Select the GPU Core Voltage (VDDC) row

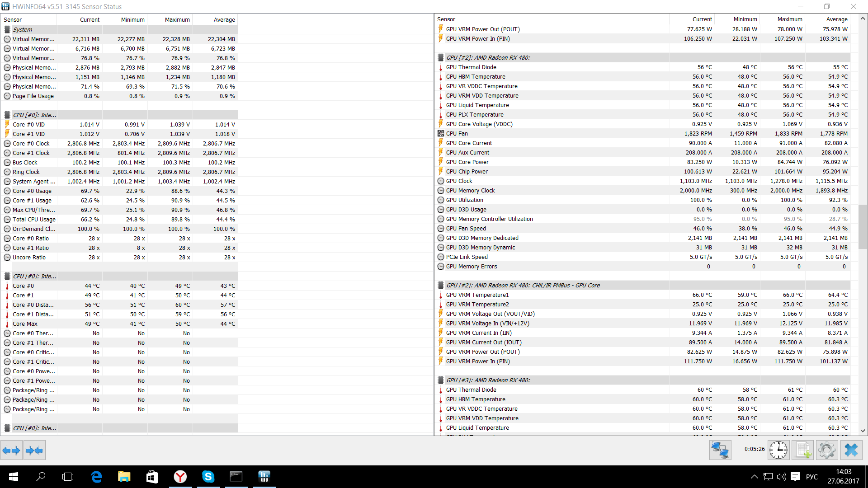click(x=644, y=124)
